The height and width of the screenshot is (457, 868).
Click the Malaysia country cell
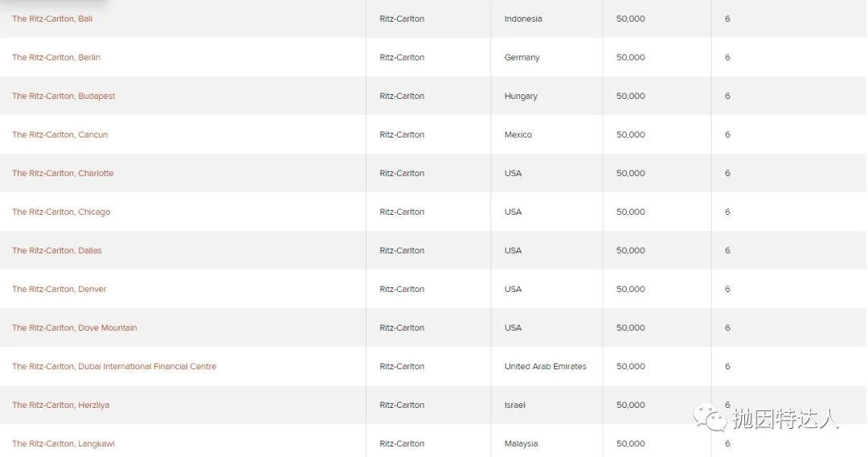[x=521, y=443]
